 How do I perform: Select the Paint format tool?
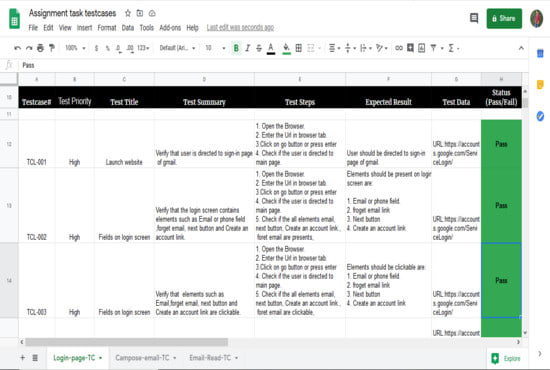[x=52, y=48]
